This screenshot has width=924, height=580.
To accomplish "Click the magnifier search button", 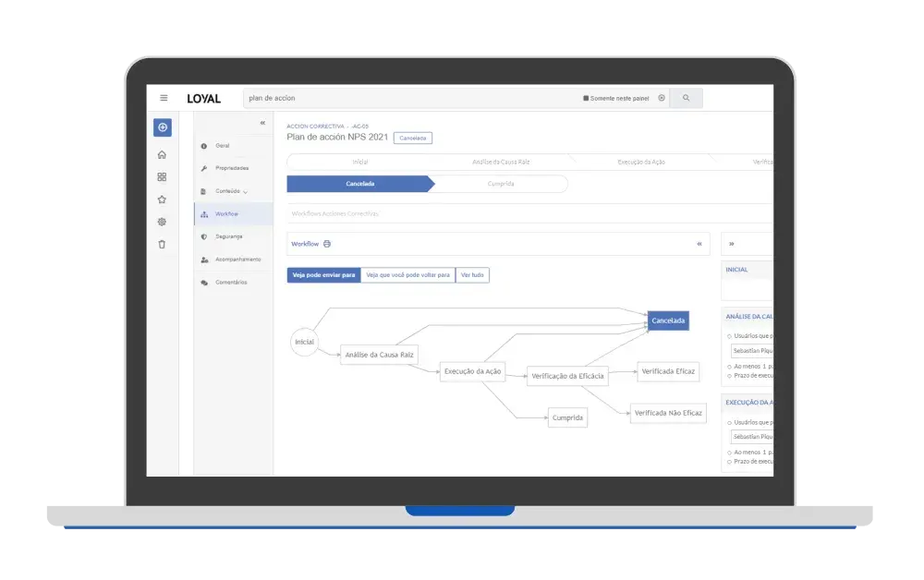I will coord(686,98).
